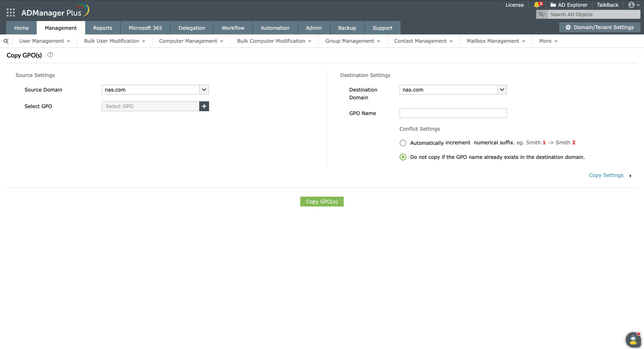Click the help question mark icon

(51, 55)
